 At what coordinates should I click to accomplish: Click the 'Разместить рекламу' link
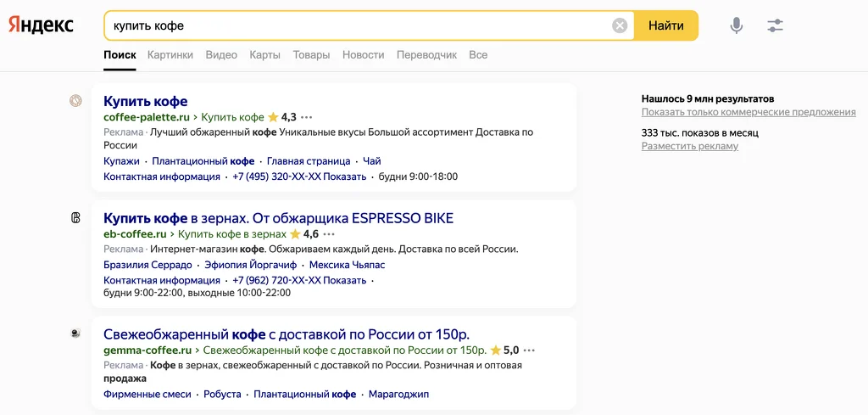coord(690,146)
